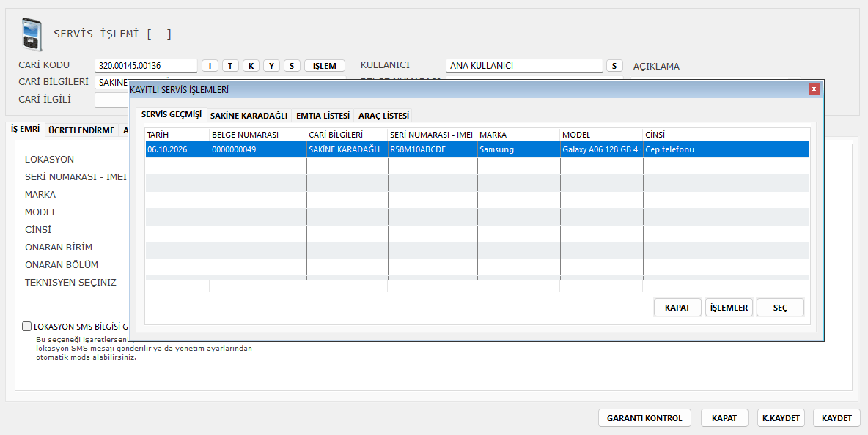
Task: Open the EMTIA LİSTESİ tab
Action: [323, 116]
